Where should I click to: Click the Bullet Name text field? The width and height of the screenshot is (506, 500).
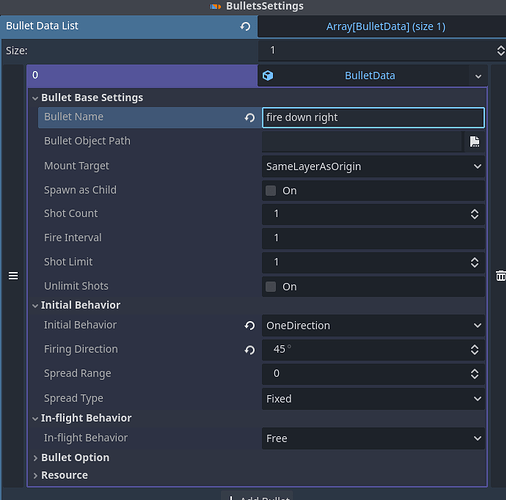(x=373, y=118)
